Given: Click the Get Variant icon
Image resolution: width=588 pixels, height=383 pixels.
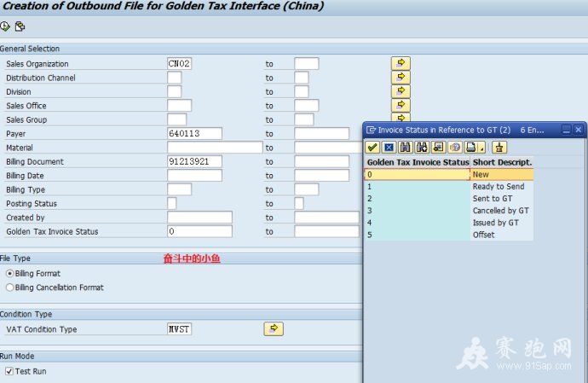Looking at the screenshot, I should click(x=20, y=26).
